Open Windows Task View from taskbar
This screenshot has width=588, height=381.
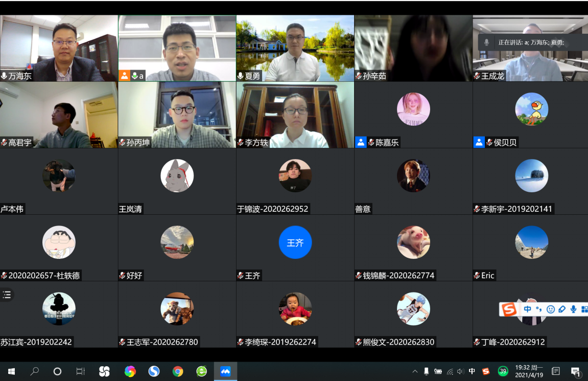point(80,371)
